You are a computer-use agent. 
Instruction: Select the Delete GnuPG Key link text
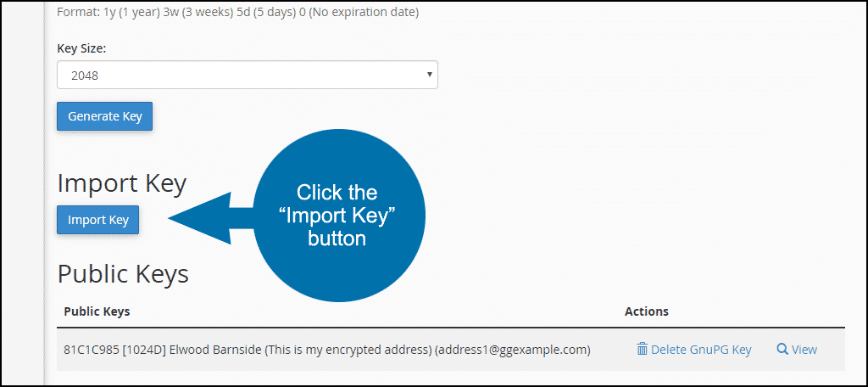coord(701,350)
